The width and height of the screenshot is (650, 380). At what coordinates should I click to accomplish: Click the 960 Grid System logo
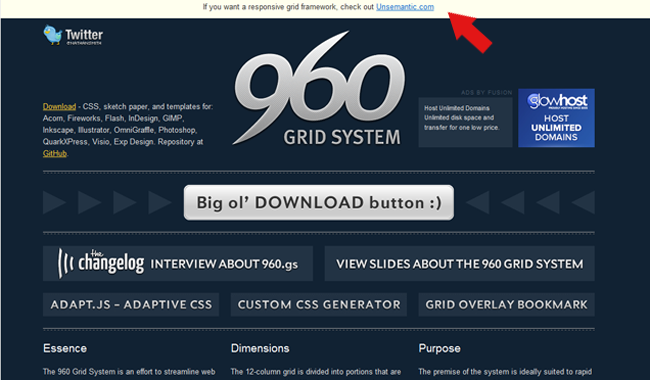(319, 88)
